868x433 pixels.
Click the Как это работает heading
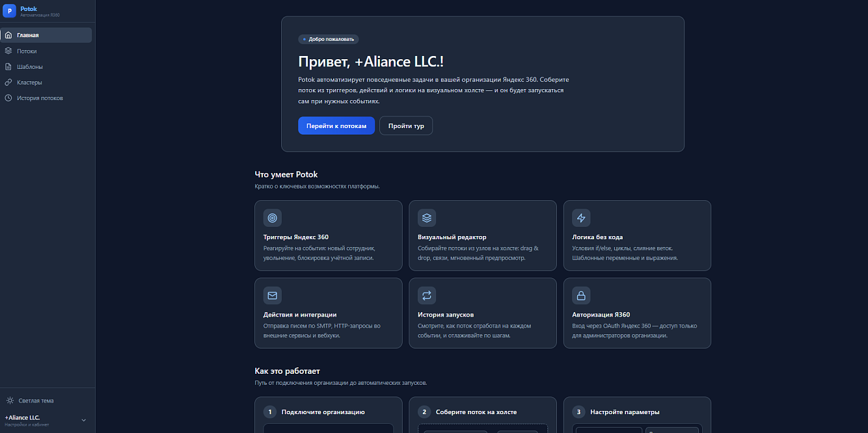[x=287, y=371]
